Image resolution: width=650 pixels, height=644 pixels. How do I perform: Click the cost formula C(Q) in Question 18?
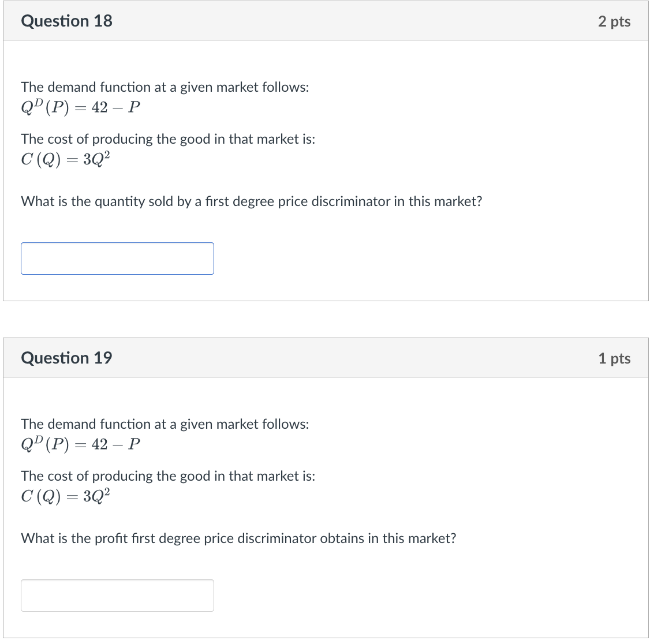pos(65,159)
